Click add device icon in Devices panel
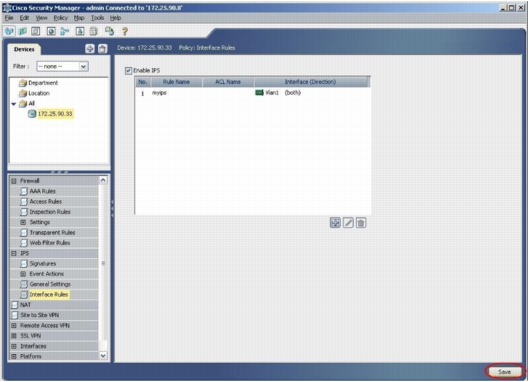The width and height of the screenshot is (530, 382). [x=90, y=49]
